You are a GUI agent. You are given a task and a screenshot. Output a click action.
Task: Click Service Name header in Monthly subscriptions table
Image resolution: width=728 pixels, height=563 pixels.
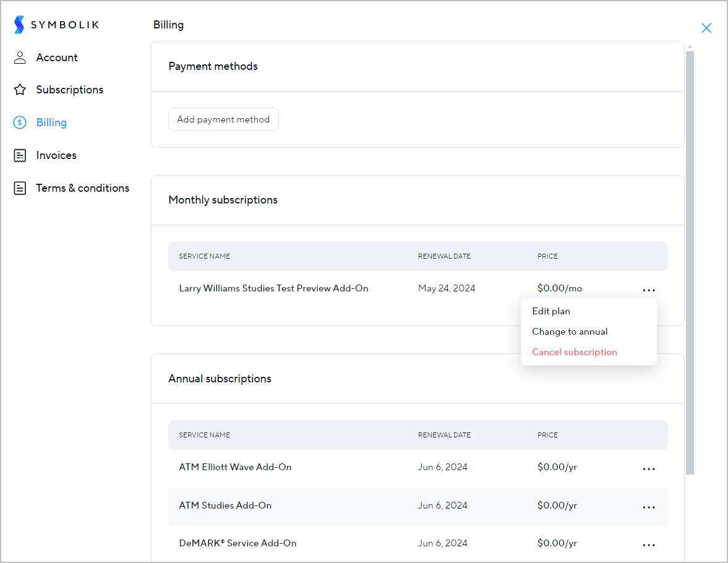coord(204,256)
